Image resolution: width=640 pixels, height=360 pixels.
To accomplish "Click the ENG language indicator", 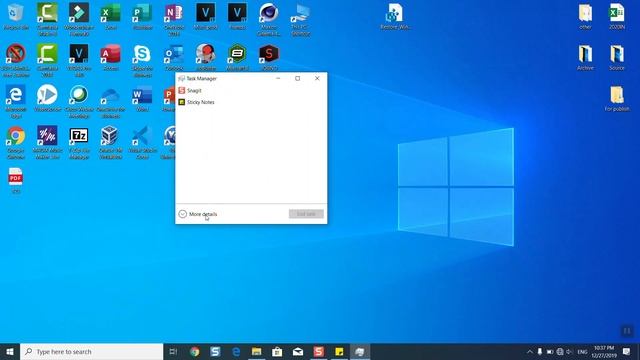I will (x=582, y=351).
